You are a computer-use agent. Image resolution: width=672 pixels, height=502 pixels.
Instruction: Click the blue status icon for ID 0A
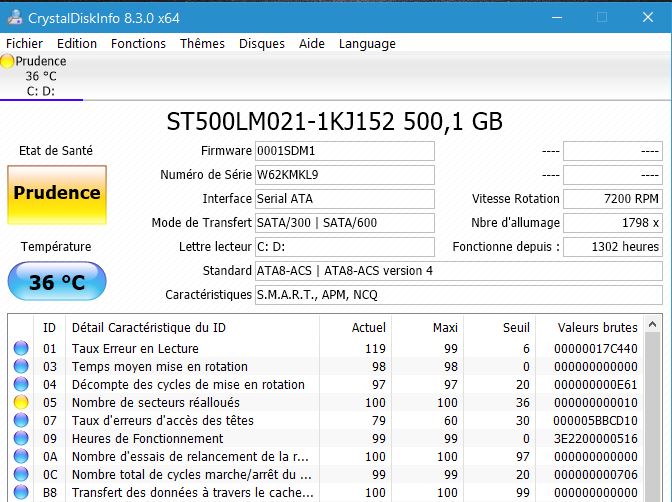(x=21, y=456)
